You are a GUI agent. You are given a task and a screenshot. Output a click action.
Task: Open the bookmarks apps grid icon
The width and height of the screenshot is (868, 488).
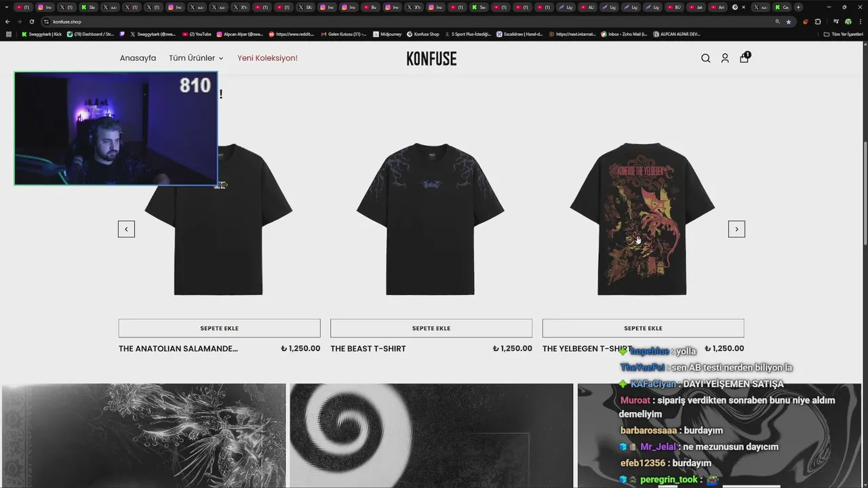(x=9, y=34)
